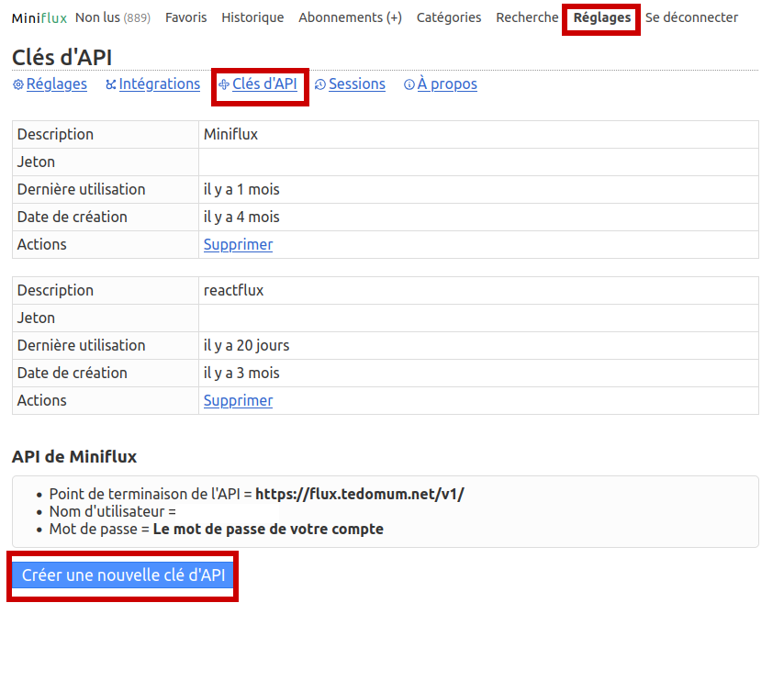Navigate to Catégories
The image size is (784, 681).
click(448, 17)
